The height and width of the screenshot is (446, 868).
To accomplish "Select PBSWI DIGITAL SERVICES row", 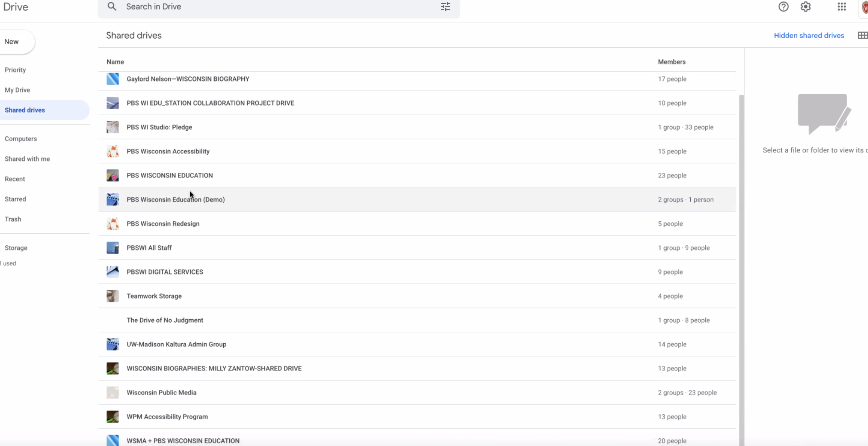I will 417,272.
